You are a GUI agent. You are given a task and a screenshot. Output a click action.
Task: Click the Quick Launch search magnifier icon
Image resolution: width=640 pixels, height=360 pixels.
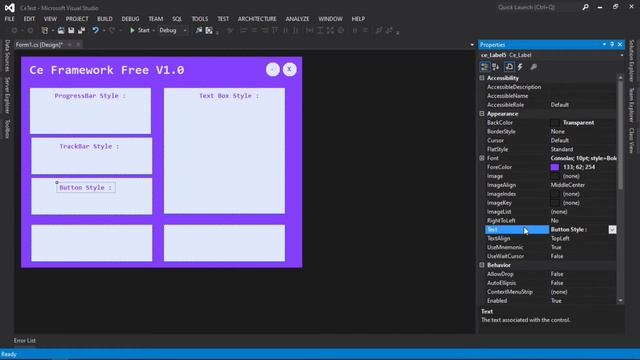click(x=585, y=7)
